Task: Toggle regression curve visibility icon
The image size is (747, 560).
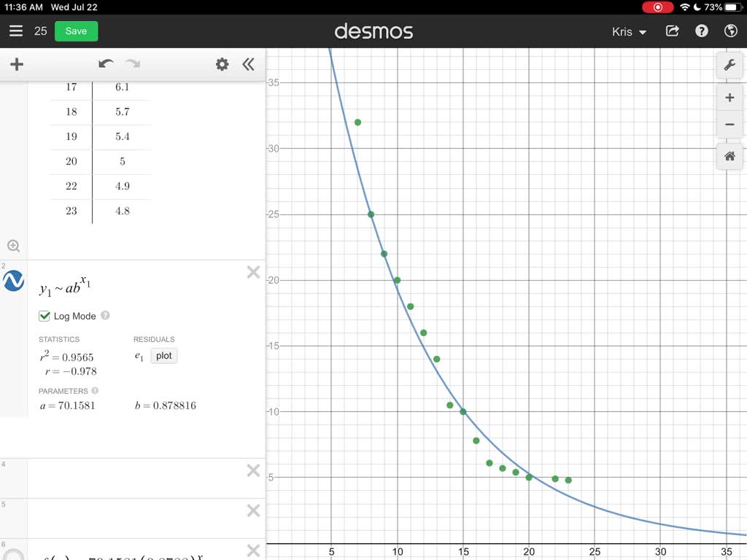Action: pos(14,281)
